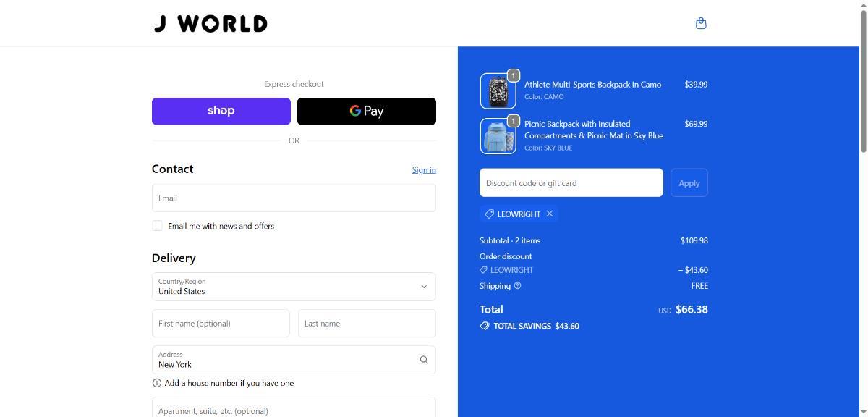The height and width of the screenshot is (417, 868).
Task: Click the Sky Blue picnic backpack thumbnail
Action: tap(498, 136)
